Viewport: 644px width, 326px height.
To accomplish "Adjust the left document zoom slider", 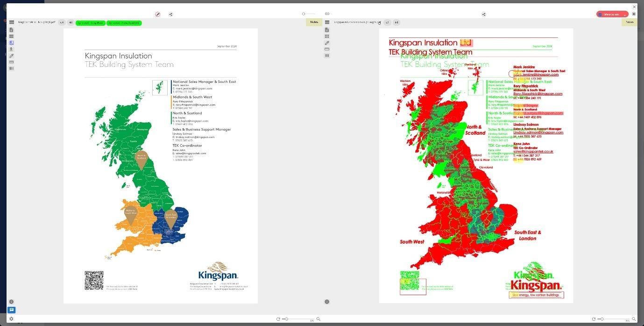I will (298, 319).
